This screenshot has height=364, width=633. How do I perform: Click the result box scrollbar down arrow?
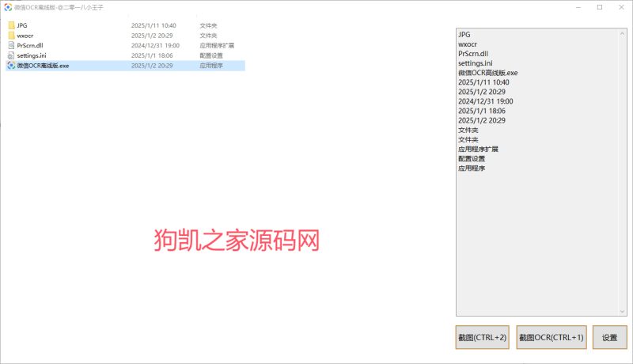(x=622, y=311)
